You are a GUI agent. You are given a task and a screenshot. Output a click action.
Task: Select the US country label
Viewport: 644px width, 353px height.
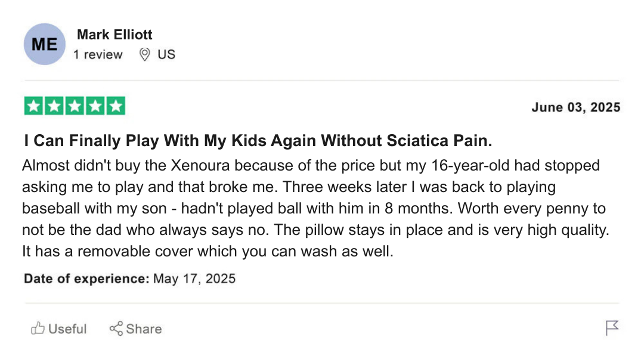pyautogui.click(x=166, y=55)
